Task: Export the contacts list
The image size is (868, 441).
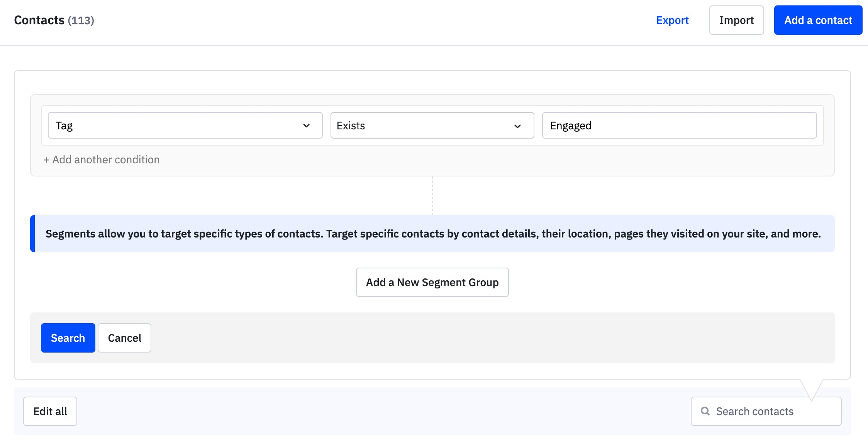Action: (672, 20)
